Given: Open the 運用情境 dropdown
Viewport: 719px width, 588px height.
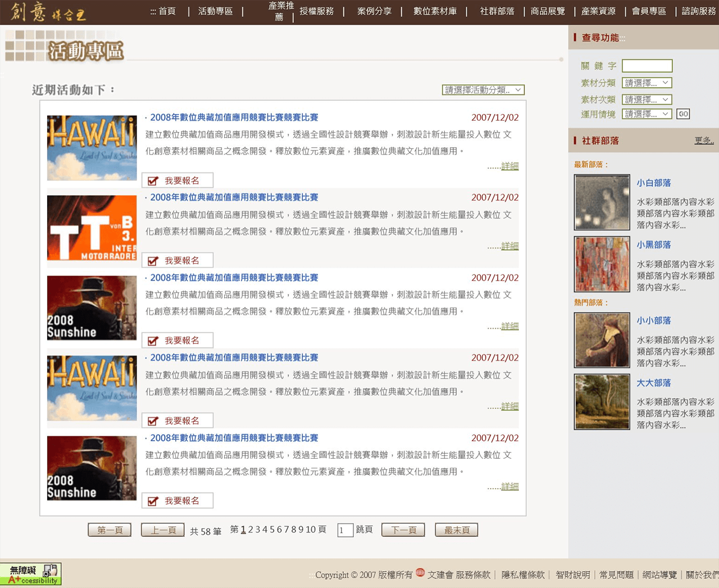Looking at the screenshot, I should tap(647, 114).
